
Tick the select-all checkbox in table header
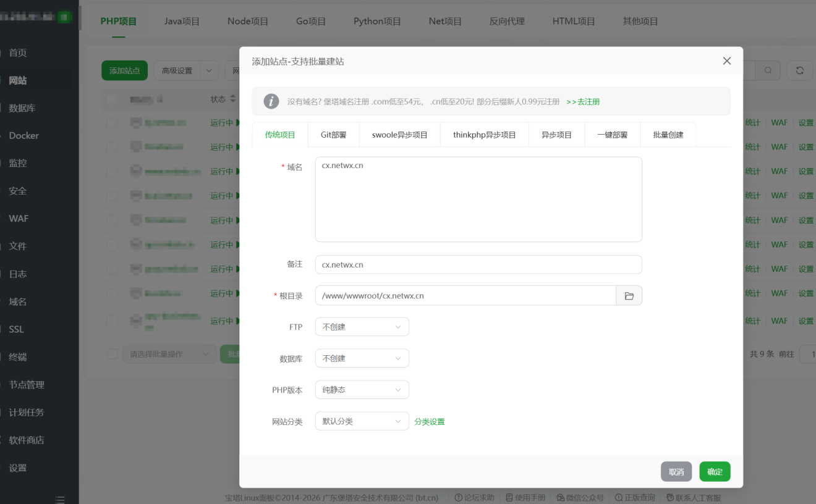[111, 99]
